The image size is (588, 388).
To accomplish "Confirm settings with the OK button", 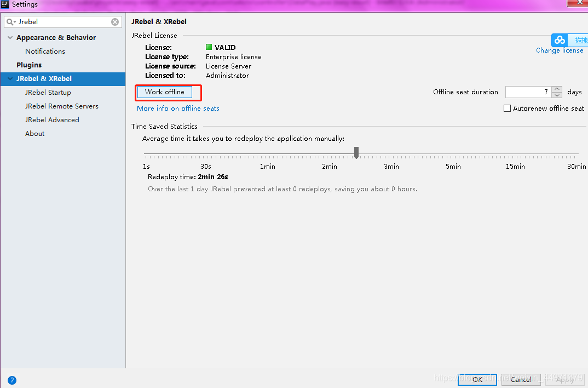I will click(477, 379).
